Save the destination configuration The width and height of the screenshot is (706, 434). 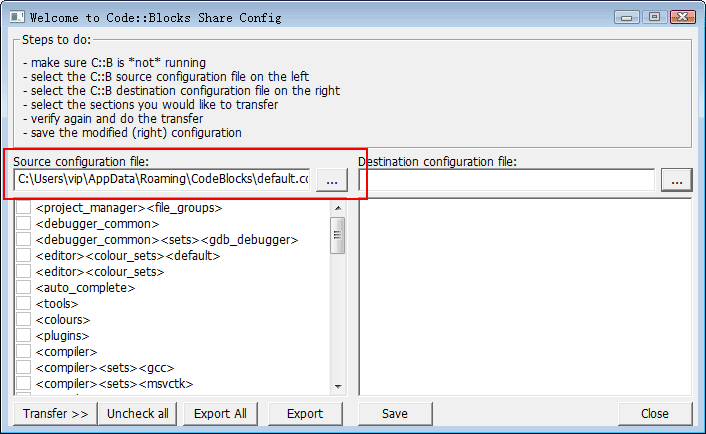click(394, 414)
